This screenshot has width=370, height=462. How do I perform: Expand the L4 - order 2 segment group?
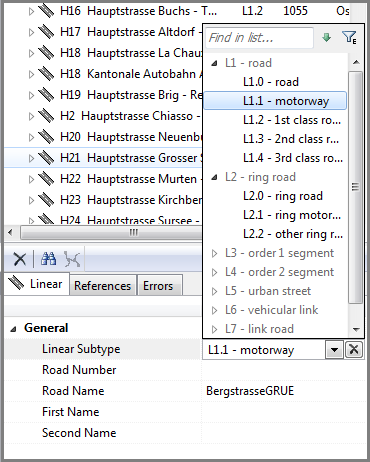(x=214, y=272)
